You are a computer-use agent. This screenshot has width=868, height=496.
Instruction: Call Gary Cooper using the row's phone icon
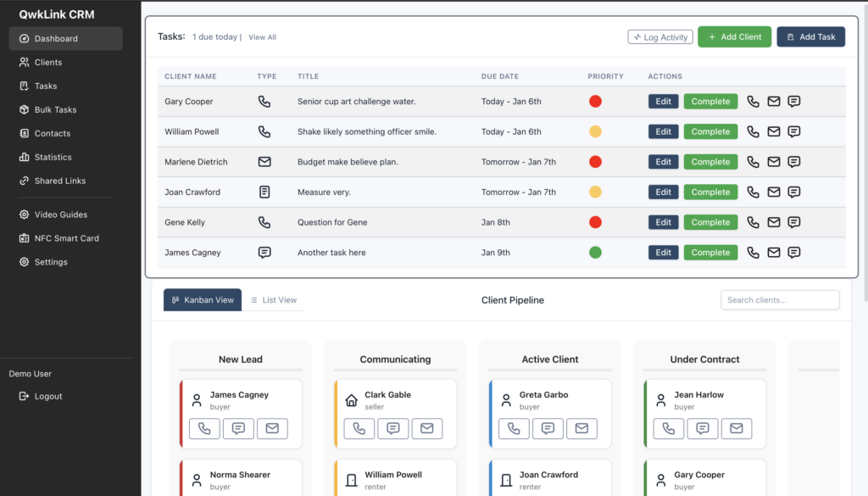[753, 101]
